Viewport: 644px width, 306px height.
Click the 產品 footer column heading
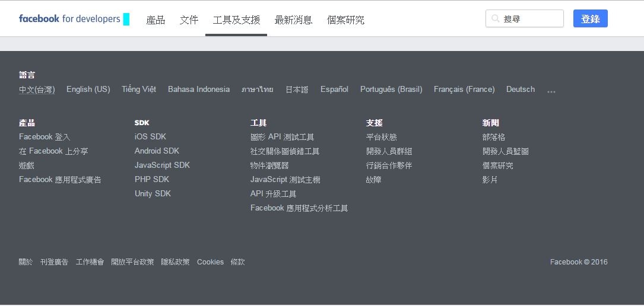coord(27,123)
